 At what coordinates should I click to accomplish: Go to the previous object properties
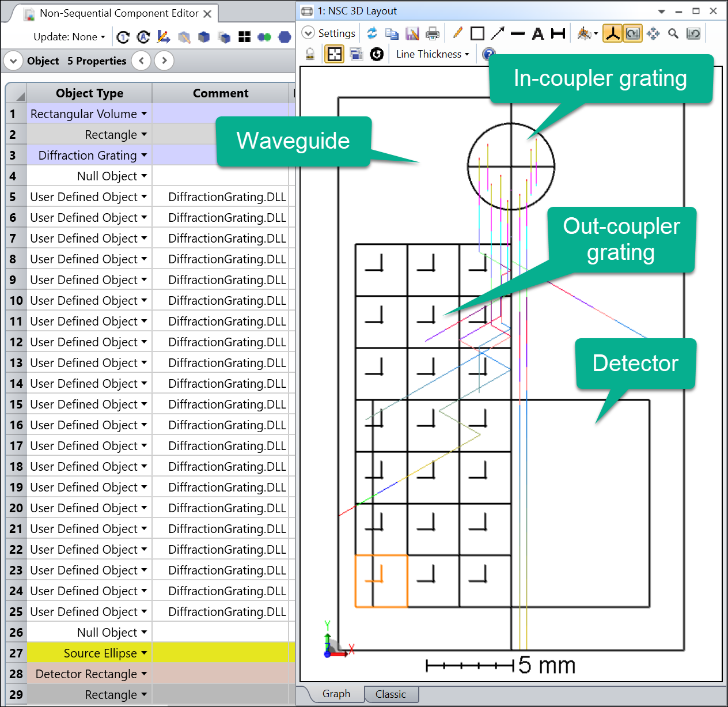click(141, 61)
